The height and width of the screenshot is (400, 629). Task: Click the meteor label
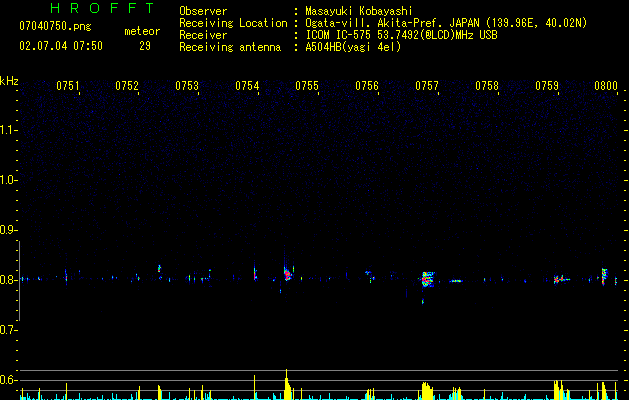click(x=142, y=31)
